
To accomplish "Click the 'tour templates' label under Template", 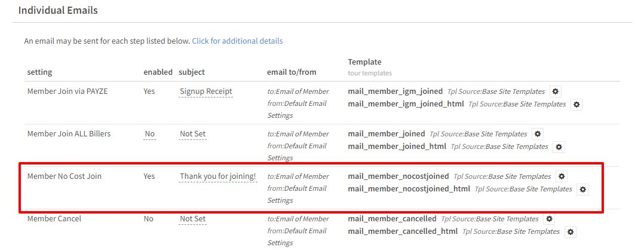I will (370, 73).
